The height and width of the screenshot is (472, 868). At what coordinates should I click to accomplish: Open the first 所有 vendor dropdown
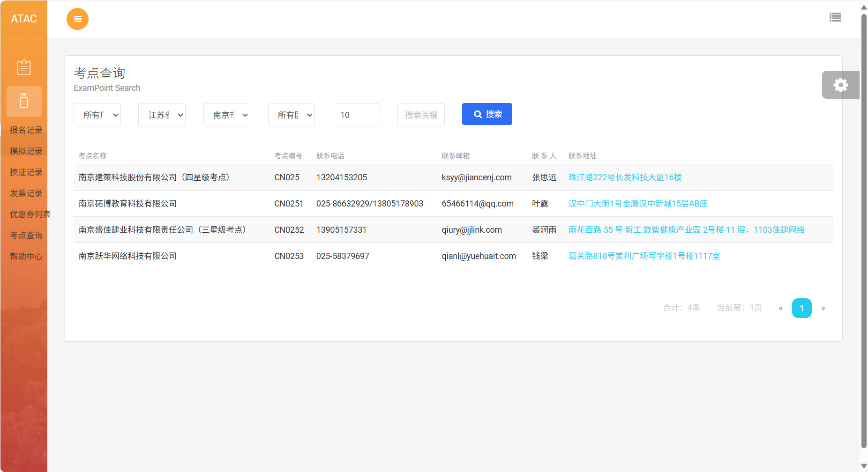tap(97, 115)
